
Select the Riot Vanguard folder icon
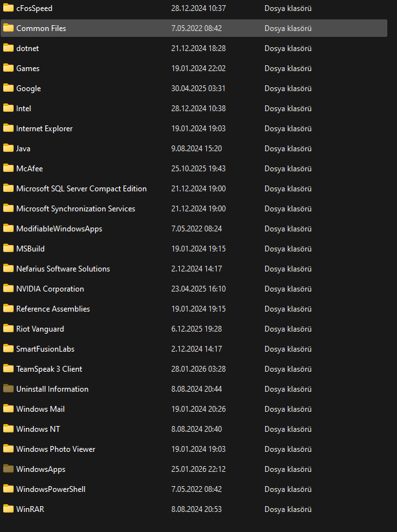coord(8,328)
